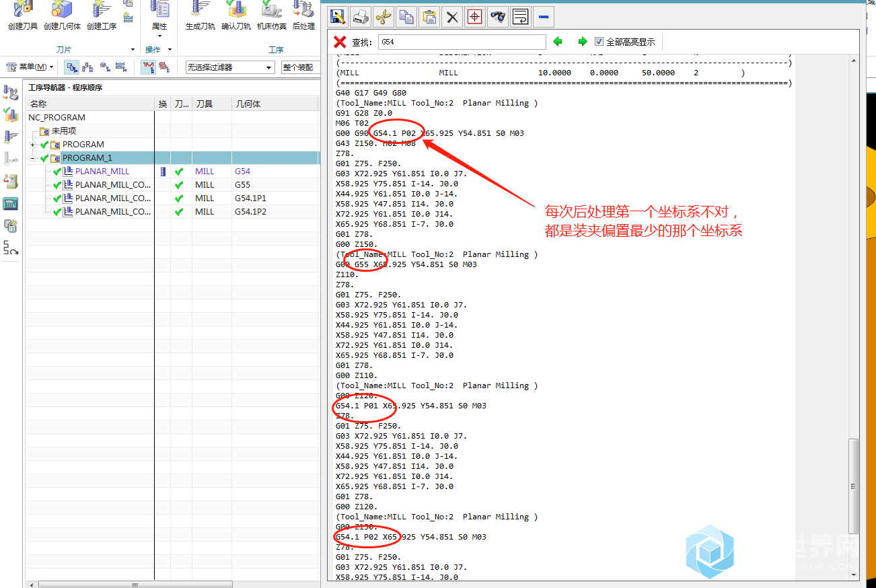The height and width of the screenshot is (588, 876).
Task: Click the left sidebar controller panel icon
Action: pos(11,204)
